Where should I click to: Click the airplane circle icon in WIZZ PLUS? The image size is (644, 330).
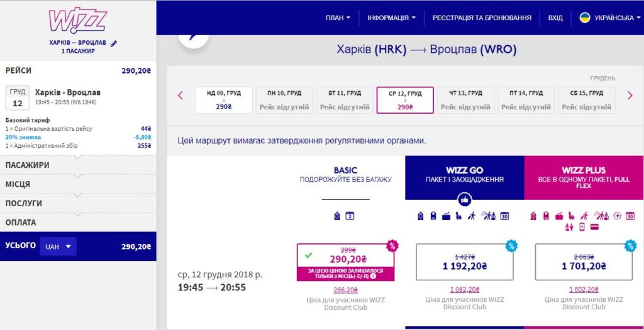pos(617,216)
